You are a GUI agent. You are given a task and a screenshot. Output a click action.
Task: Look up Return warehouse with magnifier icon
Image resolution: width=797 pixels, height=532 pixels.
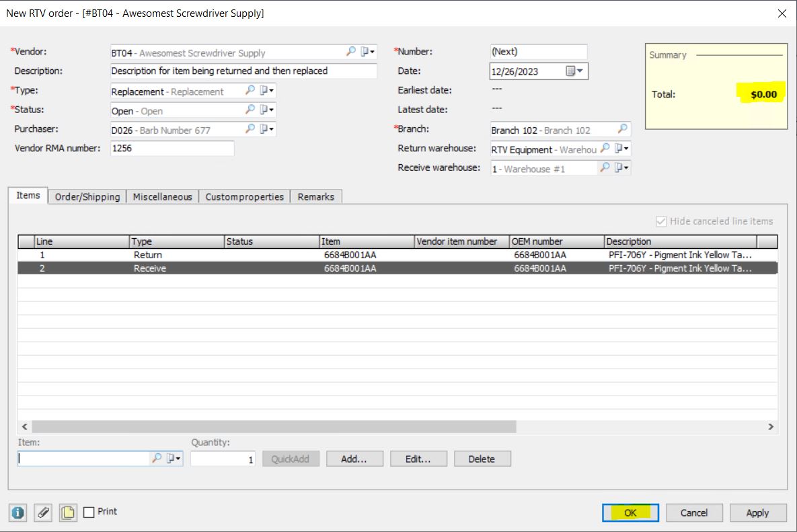tap(605, 148)
